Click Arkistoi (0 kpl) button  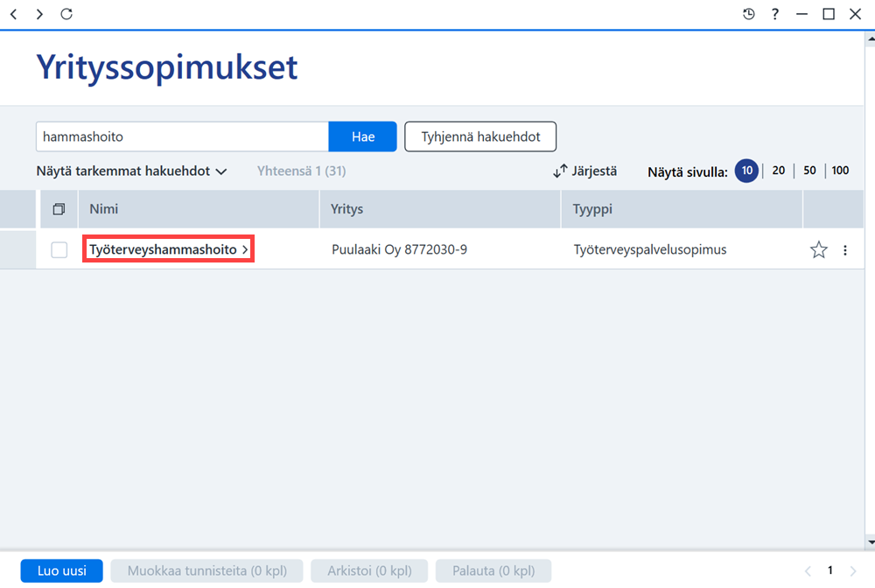tap(369, 570)
